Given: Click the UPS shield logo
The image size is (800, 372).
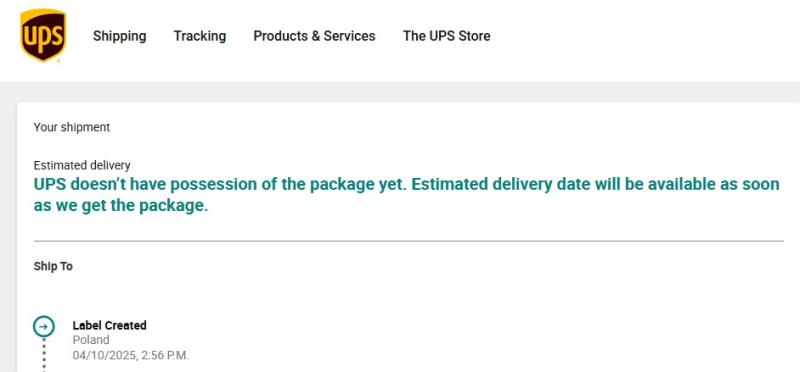Looking at the screenshot, I should [43, 34].
